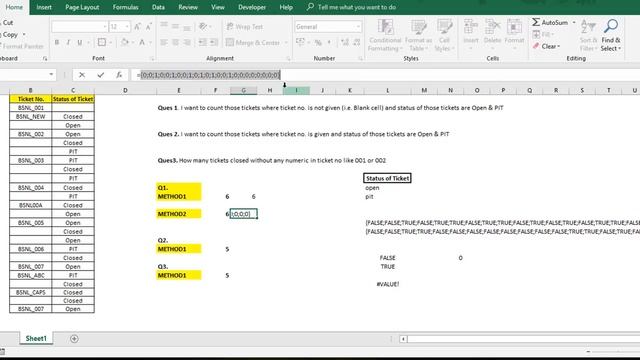Open Conditional Formatting menu
The height and width of the screenshot is (360, 640).
(385, 36)
